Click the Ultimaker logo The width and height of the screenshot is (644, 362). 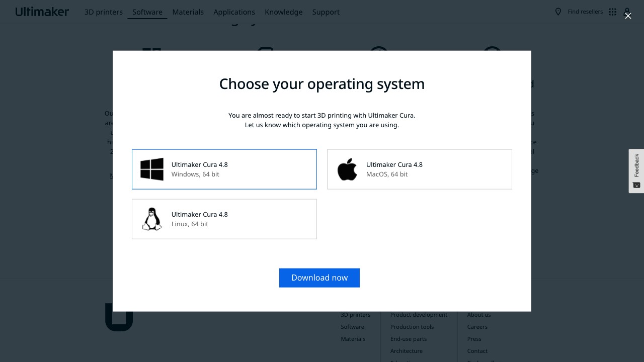(x=42, y=12)
